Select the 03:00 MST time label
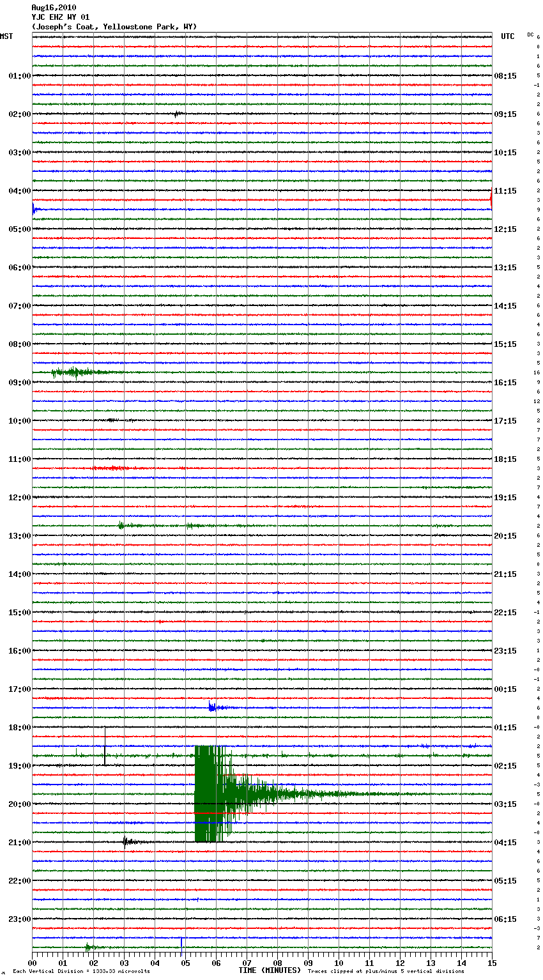 click(20, 153)
